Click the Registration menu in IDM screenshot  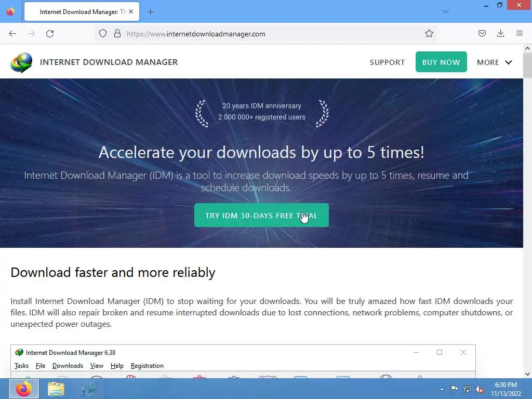click(147, 366)
